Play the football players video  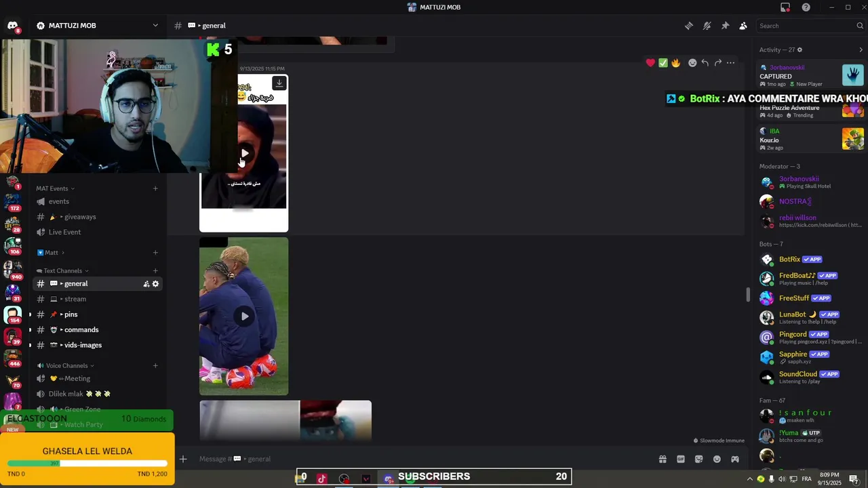(244, 316)
